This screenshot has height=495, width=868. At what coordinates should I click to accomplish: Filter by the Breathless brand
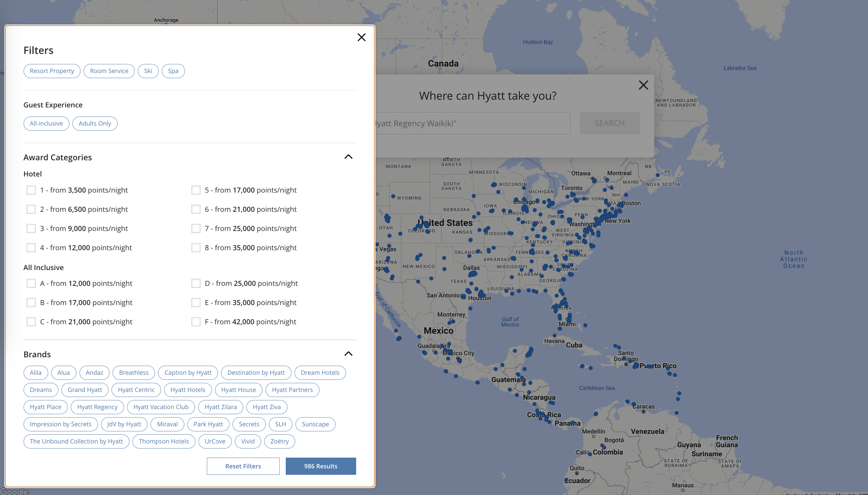pos(134,373)
